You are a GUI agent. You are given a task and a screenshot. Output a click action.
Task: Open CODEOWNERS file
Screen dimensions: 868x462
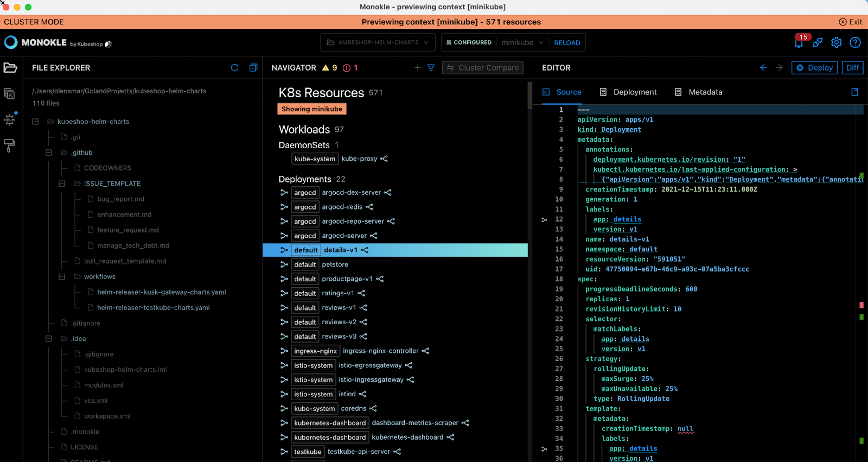tap(107, 168)
